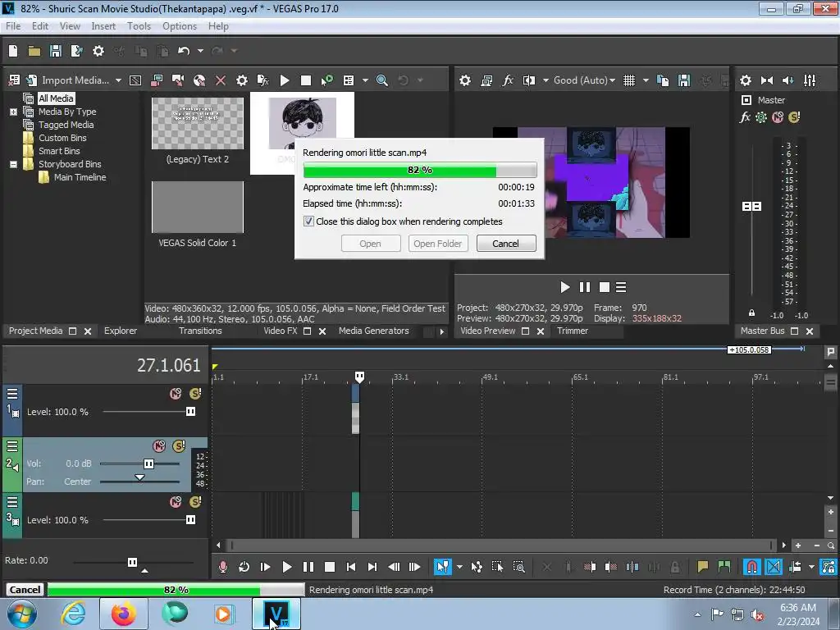Collapse the Storyboard Bins node
This screenshot has width=840, height=630.
coord(13,164)
